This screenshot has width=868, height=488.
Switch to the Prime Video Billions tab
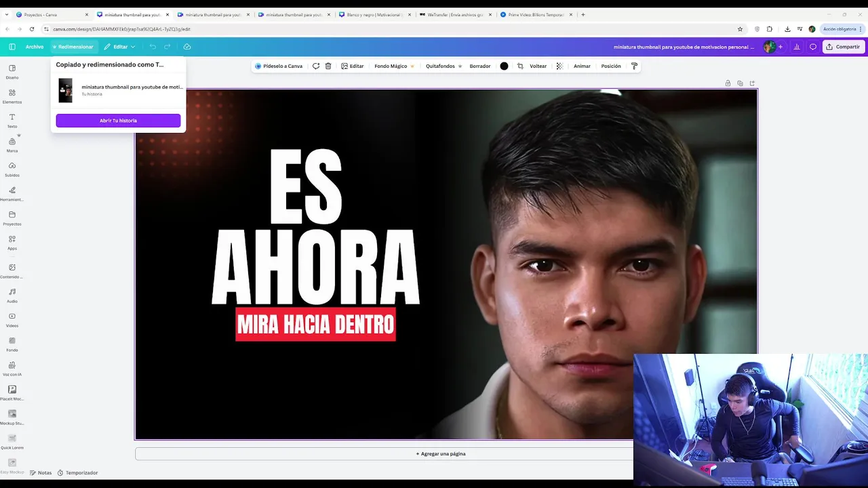tap(536, 14)
